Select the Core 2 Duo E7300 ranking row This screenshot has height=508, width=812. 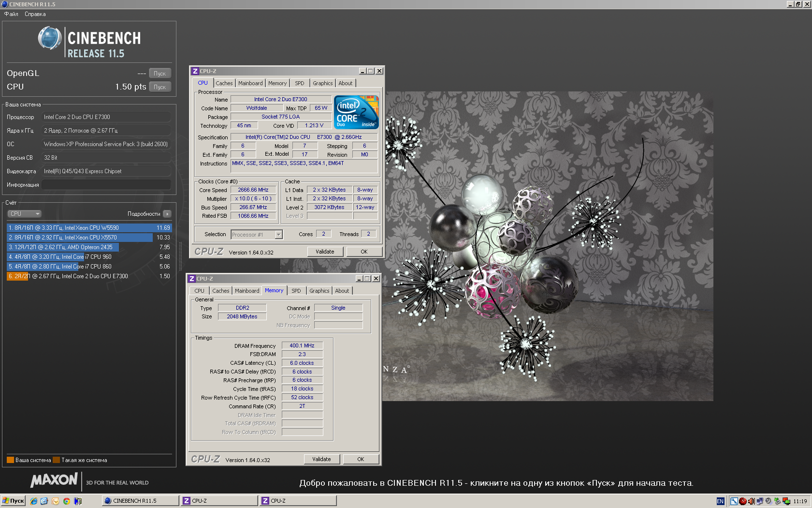(89, 276)
